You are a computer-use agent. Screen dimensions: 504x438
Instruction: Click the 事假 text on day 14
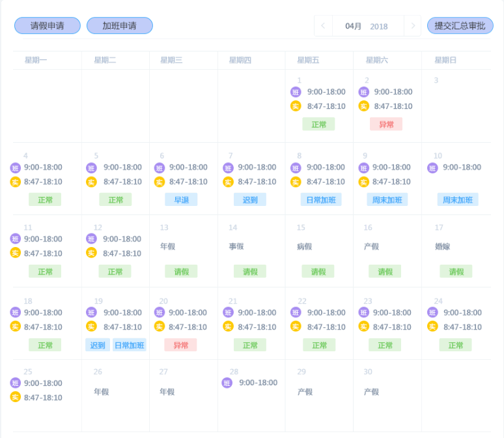[x=236, y=246]
